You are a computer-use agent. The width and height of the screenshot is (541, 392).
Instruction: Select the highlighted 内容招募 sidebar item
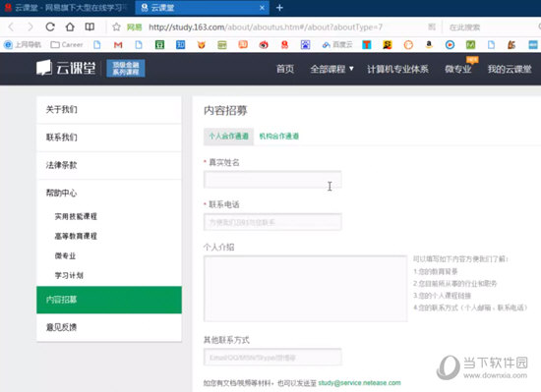click(x=109, y=300)
